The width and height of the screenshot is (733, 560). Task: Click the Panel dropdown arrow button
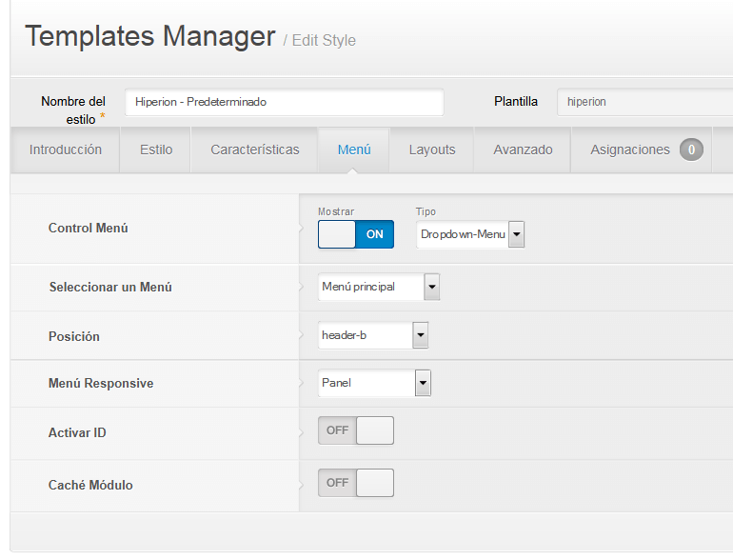pos(423,383)
